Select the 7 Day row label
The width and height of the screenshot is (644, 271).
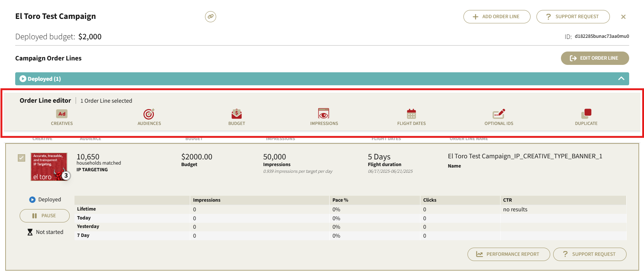click(83, 235)
